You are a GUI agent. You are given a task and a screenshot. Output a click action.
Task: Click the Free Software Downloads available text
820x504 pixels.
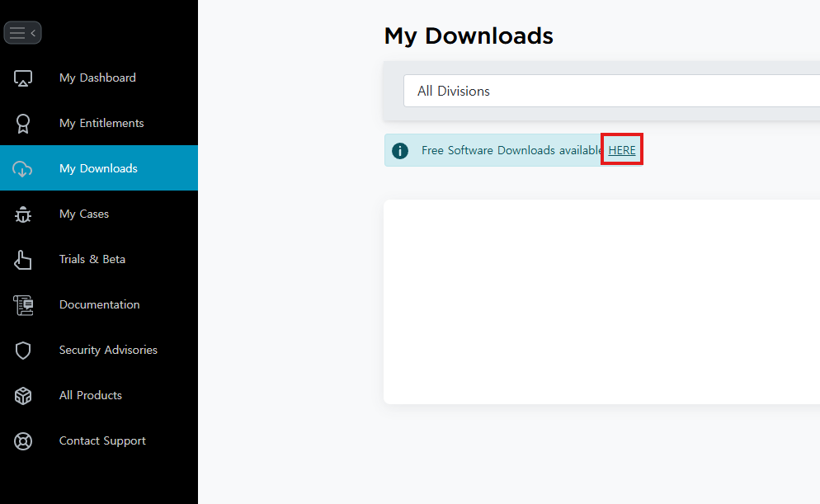tap(512, 151)
